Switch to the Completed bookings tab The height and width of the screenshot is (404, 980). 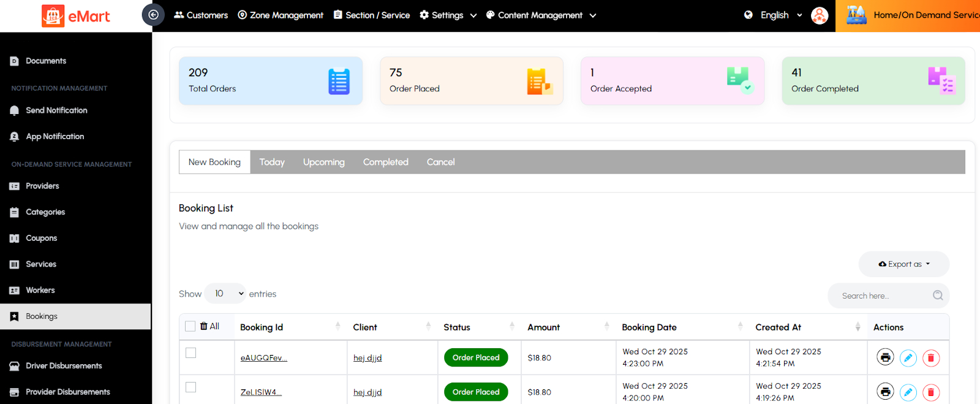(385, 162)
